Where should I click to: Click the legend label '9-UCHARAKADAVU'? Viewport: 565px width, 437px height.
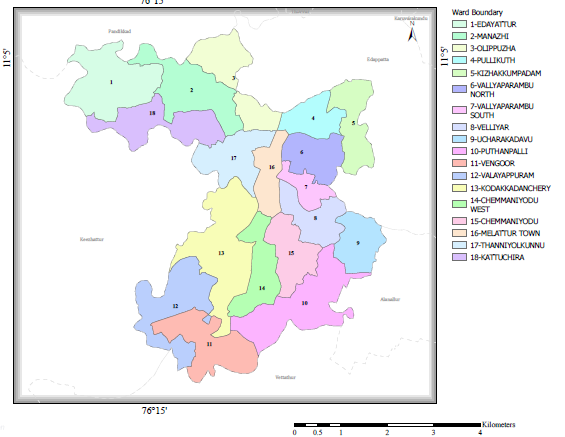click(x=501, y=139)
